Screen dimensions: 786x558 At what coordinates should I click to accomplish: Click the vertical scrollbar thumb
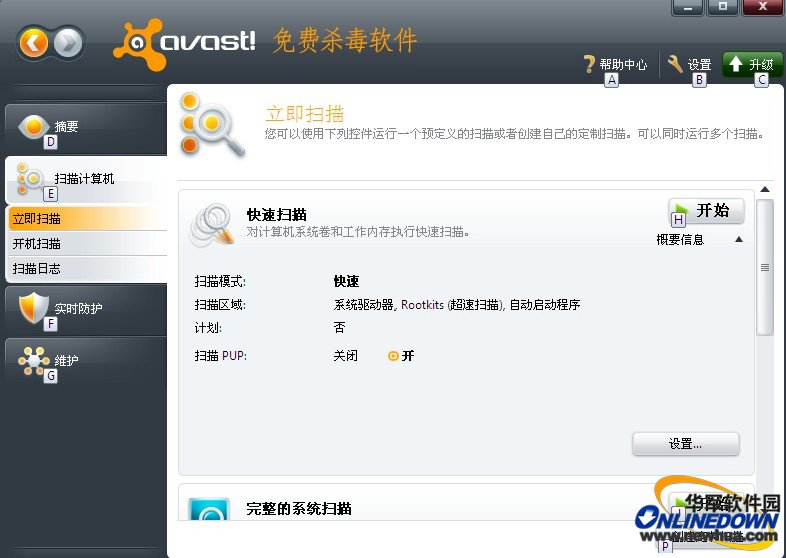(765, 267)
